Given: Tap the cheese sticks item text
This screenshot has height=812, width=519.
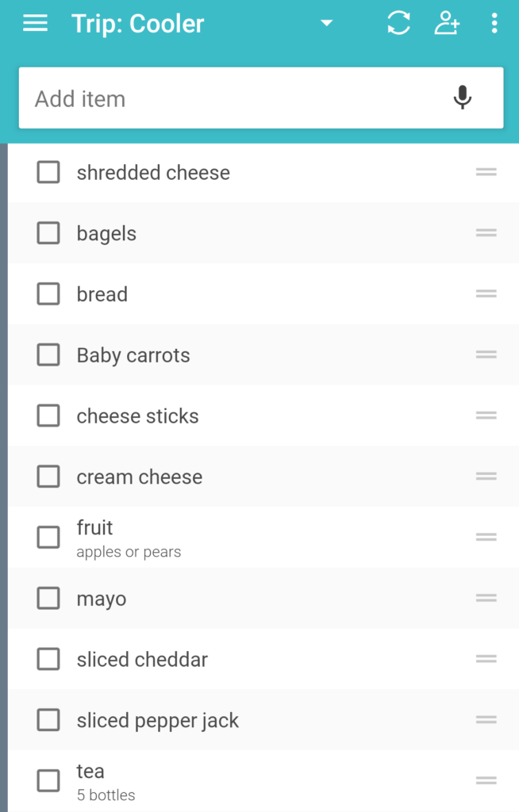Looking at the screenshot, I should pyautogui.click(x=137, y=416).
